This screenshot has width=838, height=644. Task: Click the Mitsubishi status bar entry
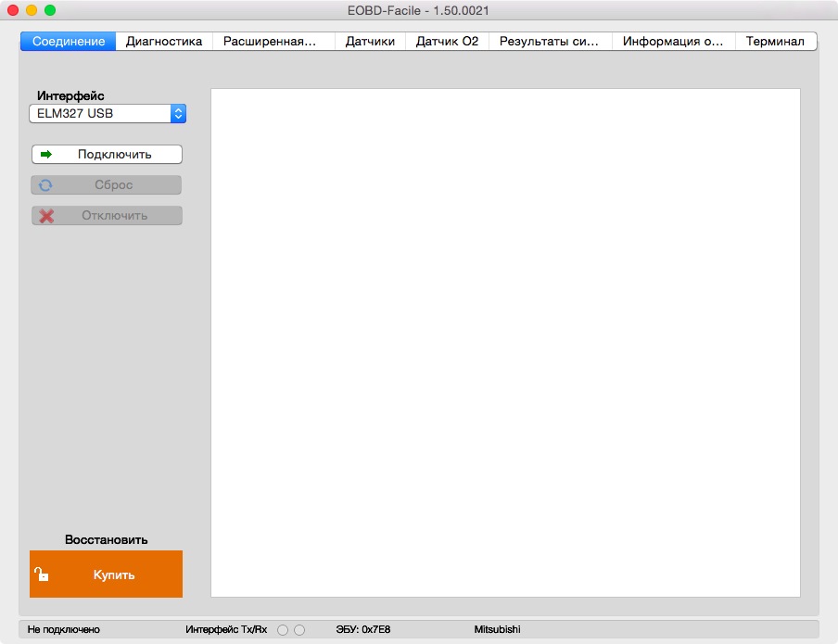[x=497, y=629]
